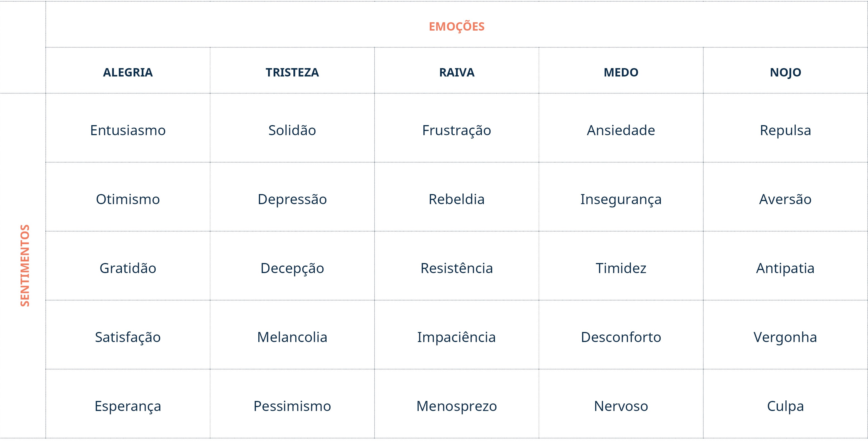Select the Frustração cell
868x441 pixels.
coord(457,131)
